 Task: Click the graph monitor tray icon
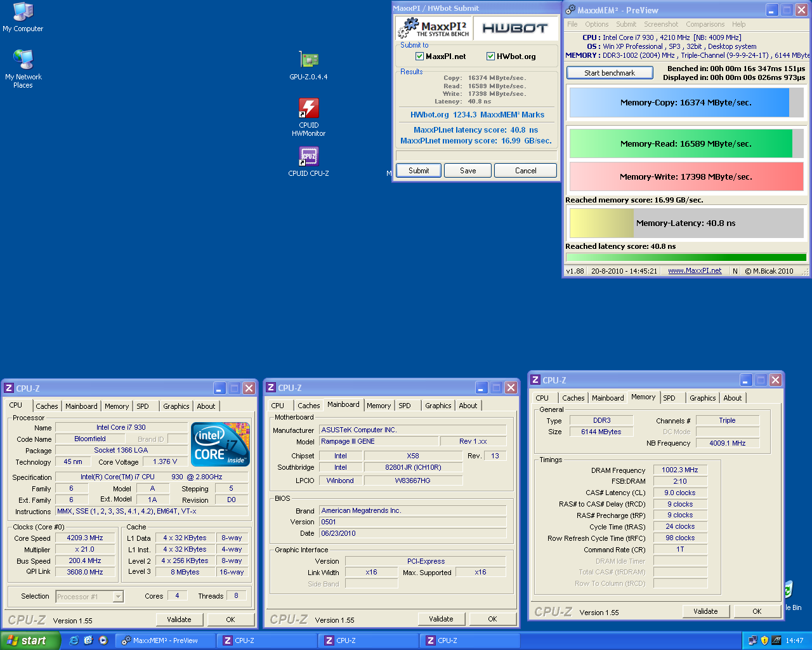[x=776, y=640]
